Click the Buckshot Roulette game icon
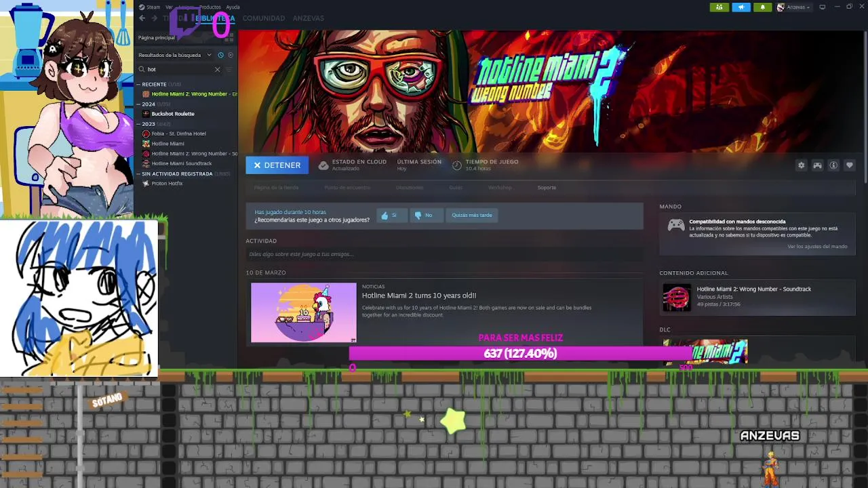Viewport: 868px width, 488px height. (146, 114)
